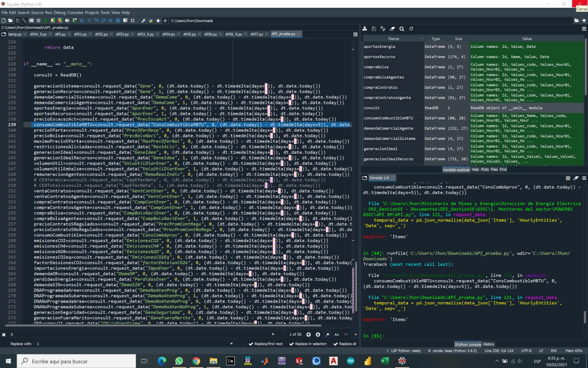Toggle whole words search option
The width and height of the screenshot is (588, 368).
pyautogui.click(x=346, y=334)
